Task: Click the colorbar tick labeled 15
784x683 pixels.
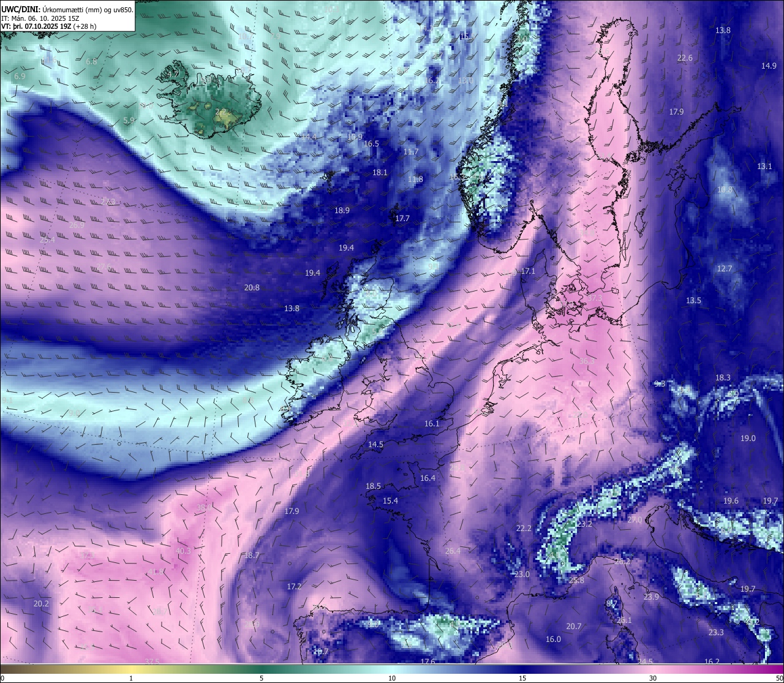Action: 522,678
